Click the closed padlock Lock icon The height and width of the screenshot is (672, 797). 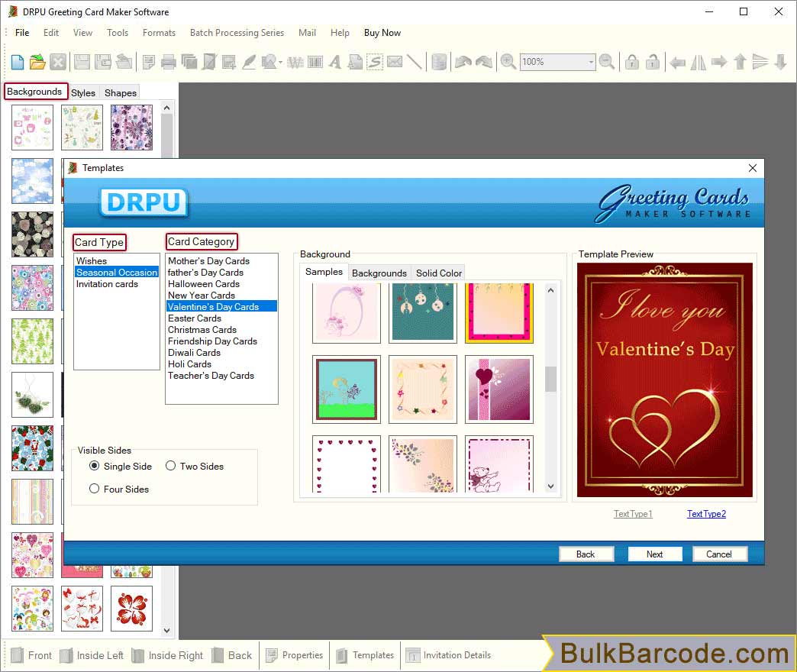point(632,62)
